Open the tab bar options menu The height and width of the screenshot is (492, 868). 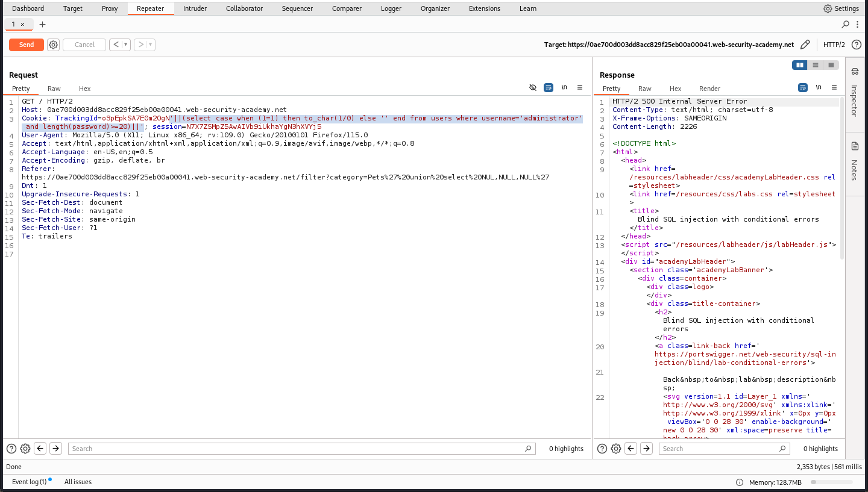(858, 24)
